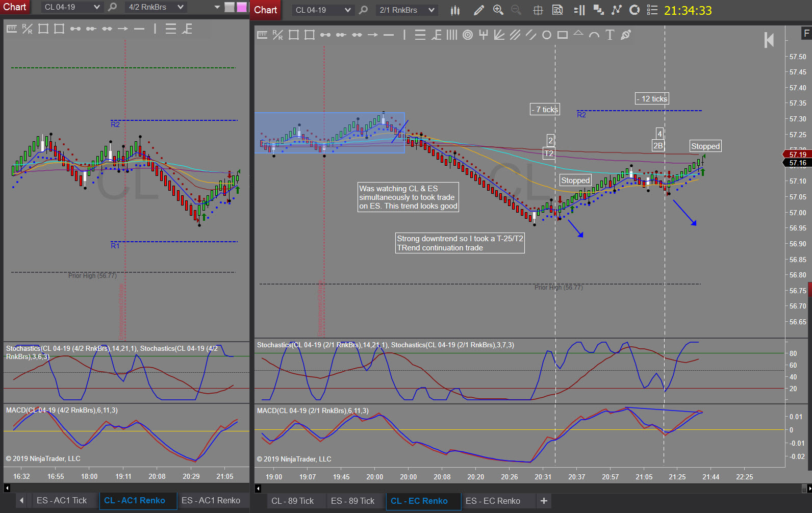Click the Chart button in right window
812x513 pixels.
(266, 10)
